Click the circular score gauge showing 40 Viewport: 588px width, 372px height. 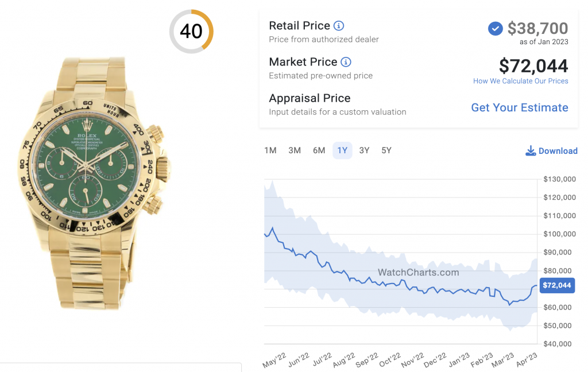(x=191, y=32)
